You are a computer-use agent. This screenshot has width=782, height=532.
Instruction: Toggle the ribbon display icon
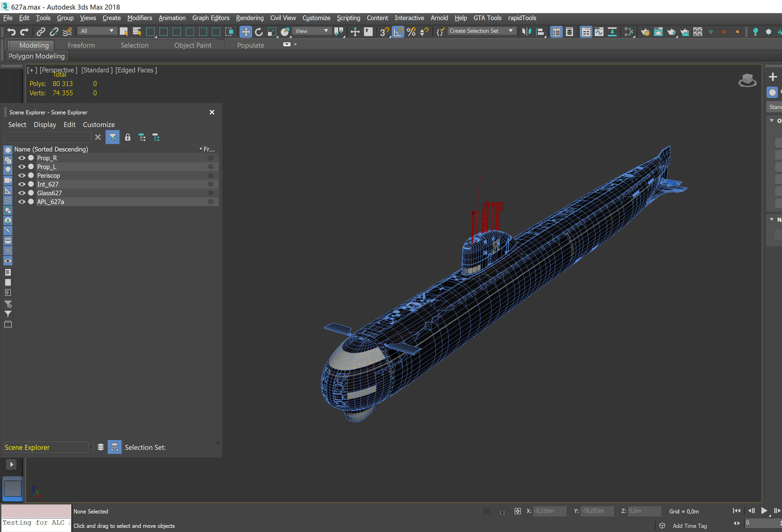586,32
